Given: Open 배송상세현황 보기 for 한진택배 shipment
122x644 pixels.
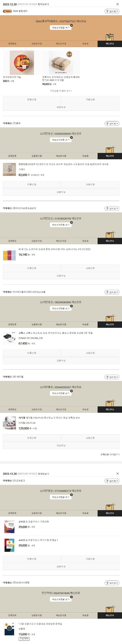Looking at the screenshot, I should [x=61, y=599].
